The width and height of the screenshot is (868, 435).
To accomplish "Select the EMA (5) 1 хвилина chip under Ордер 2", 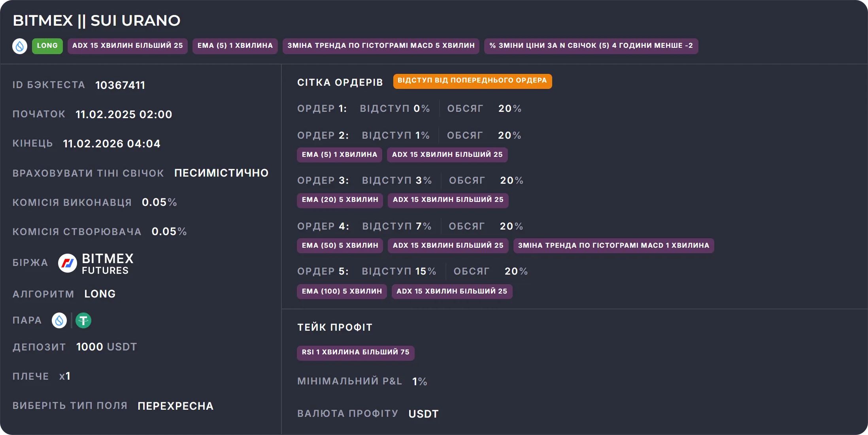I will [x=339, y=154].
